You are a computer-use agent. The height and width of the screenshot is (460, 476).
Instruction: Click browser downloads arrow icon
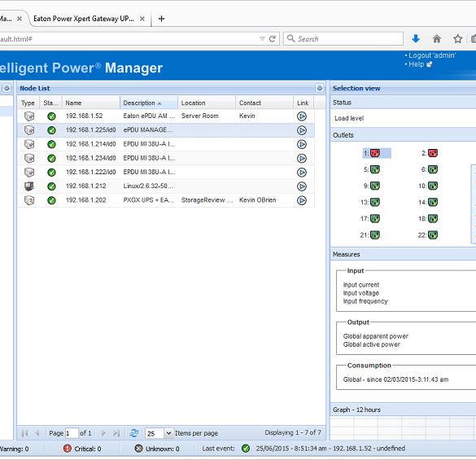416,38
